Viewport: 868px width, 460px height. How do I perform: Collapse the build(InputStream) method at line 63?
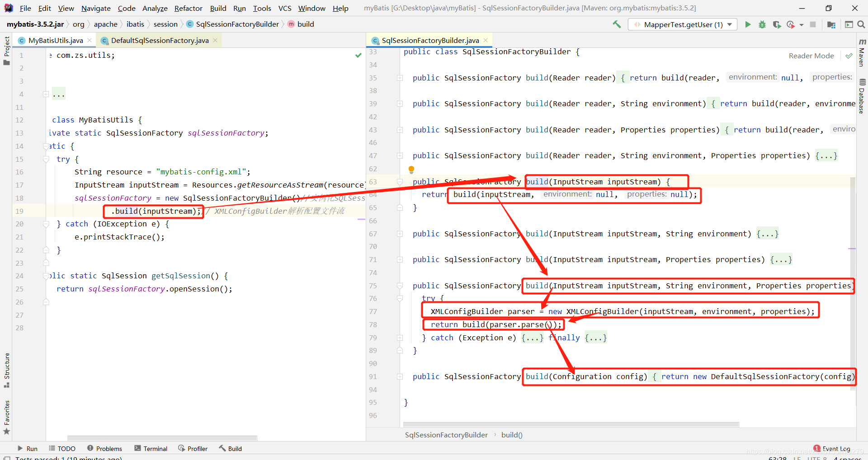[400, 182]
